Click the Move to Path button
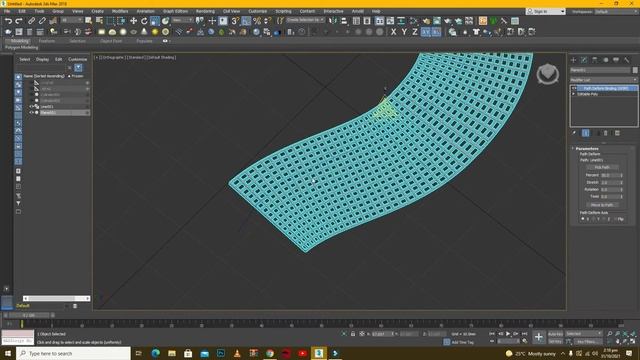The width and height of the screenshot is (640, 360). click(x=602, y=205)
